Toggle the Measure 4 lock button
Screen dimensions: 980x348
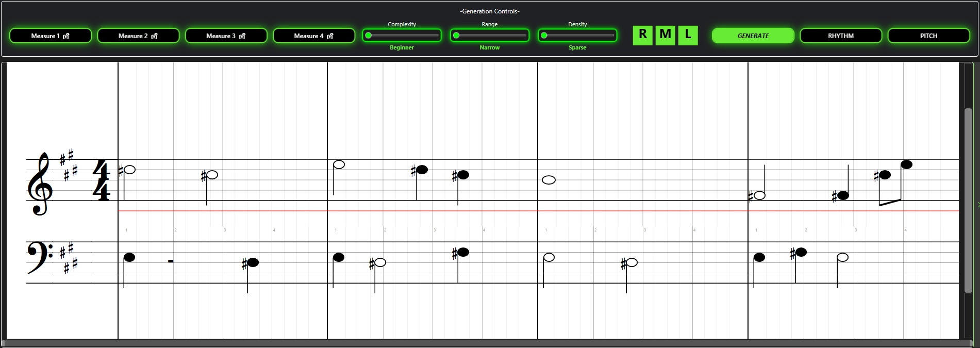coord(314,36)
